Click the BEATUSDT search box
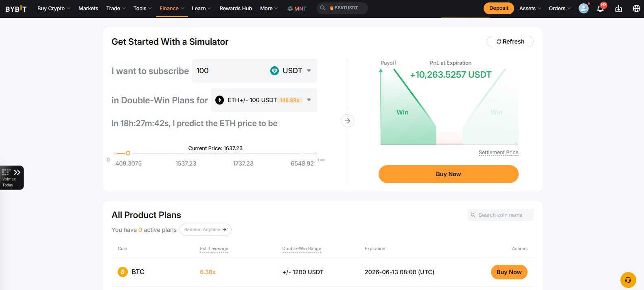644x290 pixels. 342,8
